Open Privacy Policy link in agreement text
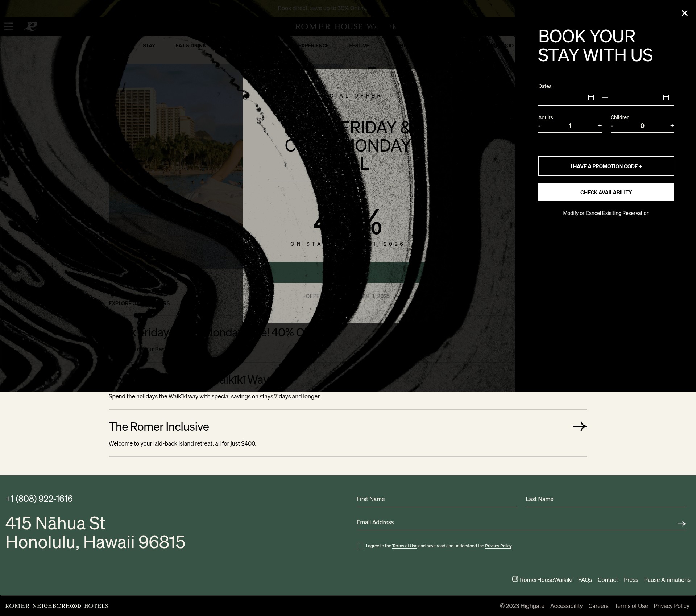Viewport: 696px width, 616px height. (x=498, y=546)
